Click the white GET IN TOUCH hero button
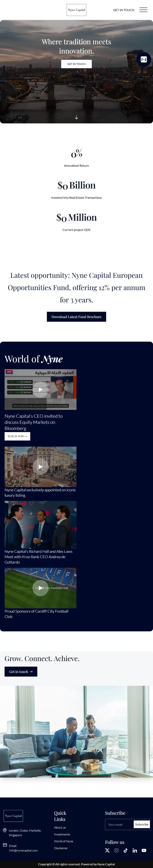The image size is (153, 868). pyautogui.click(x=76, y=64)
